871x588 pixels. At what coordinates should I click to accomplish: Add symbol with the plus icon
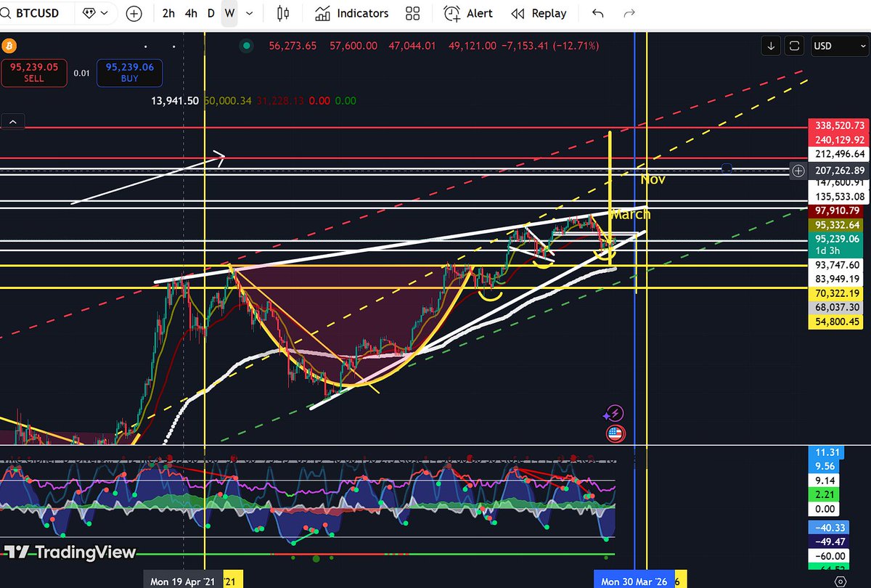[134, 13]
